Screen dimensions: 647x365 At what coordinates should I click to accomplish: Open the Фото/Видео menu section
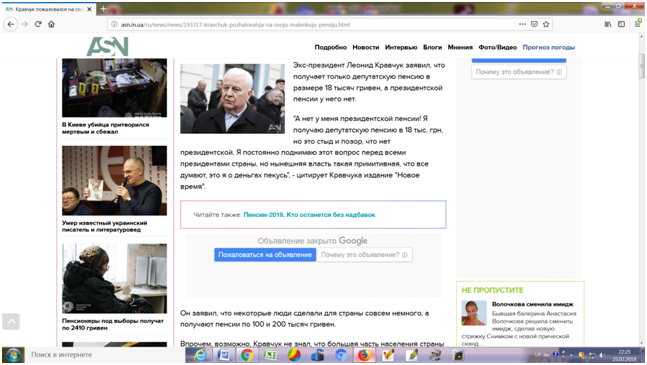tap(498, 47)
